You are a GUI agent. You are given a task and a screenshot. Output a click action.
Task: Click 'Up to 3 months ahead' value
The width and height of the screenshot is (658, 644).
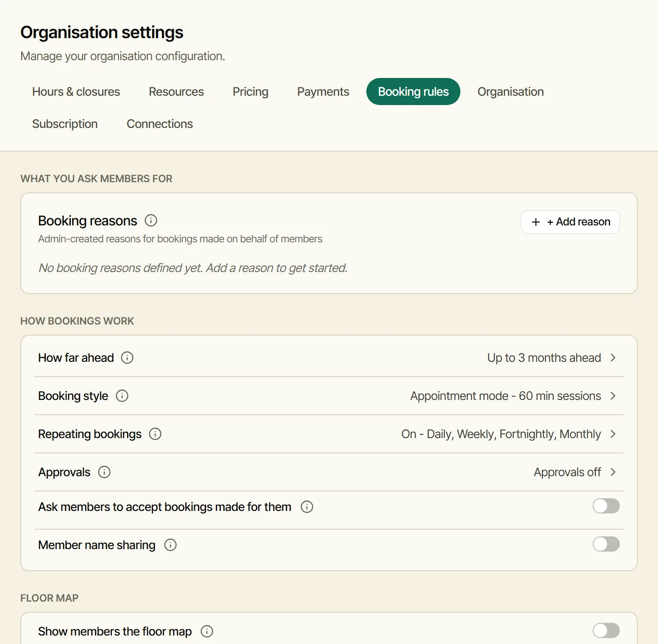[x=544, y=358]
